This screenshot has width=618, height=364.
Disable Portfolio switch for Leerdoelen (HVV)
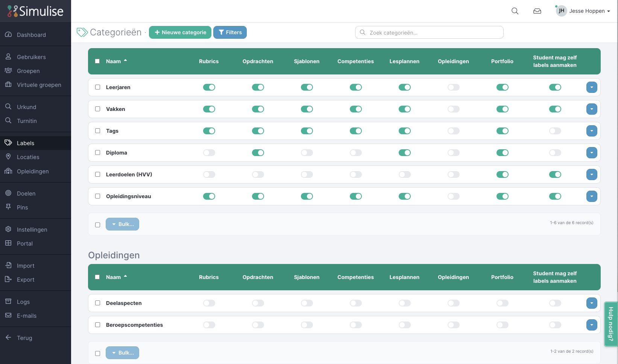[503, 174]
